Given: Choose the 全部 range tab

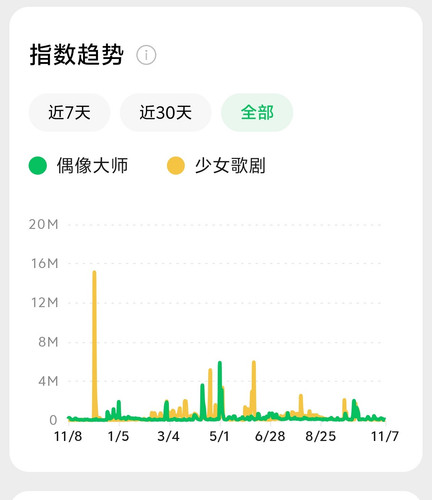Looking at the screenshot, I should 257,112.
